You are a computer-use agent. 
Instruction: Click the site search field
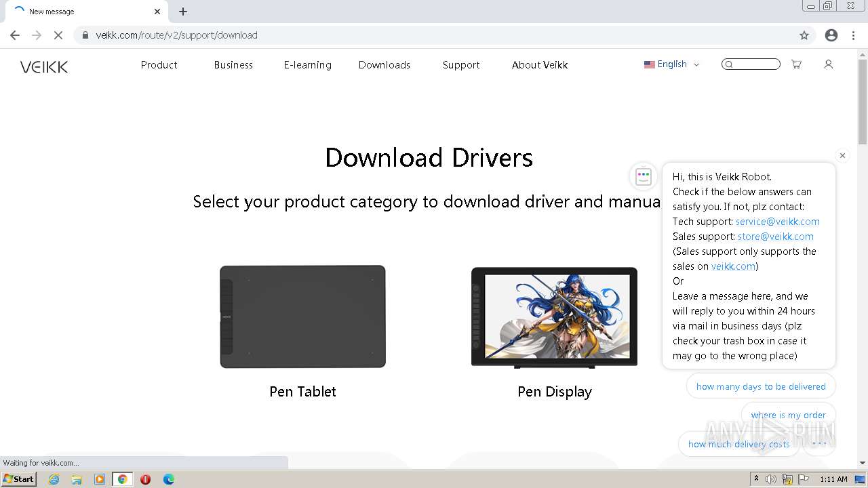tap(751, 64)
